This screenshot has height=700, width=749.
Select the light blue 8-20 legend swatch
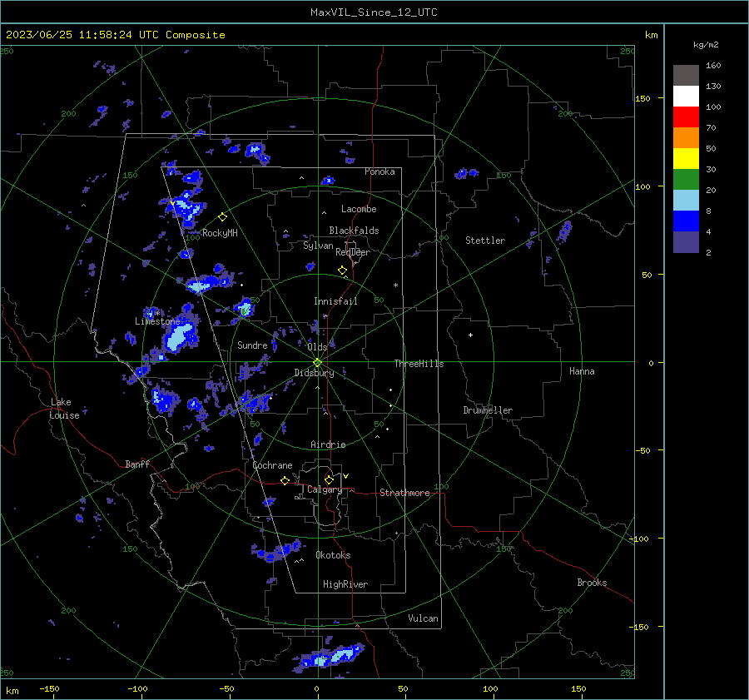click(x=686, y=201)
